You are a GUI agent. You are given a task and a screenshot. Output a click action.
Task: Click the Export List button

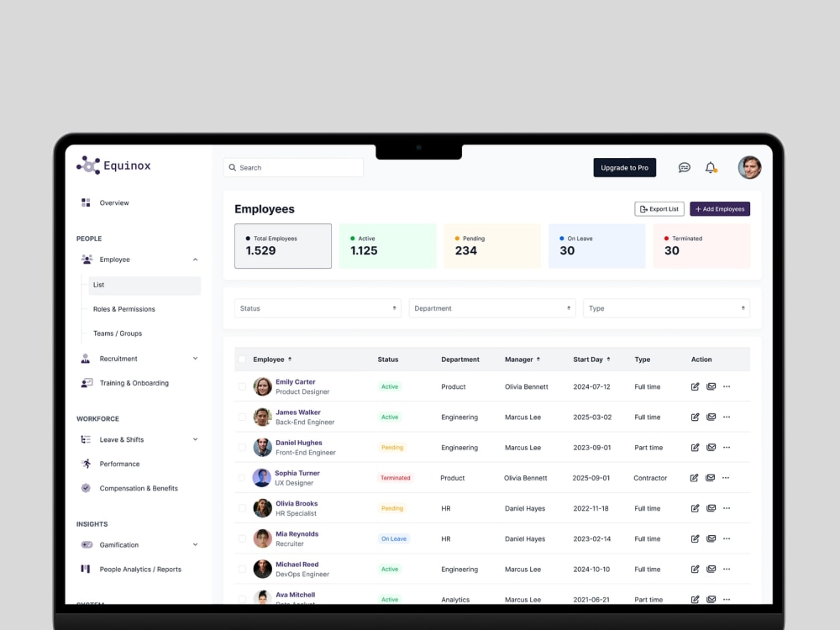(x=659, y=209)
